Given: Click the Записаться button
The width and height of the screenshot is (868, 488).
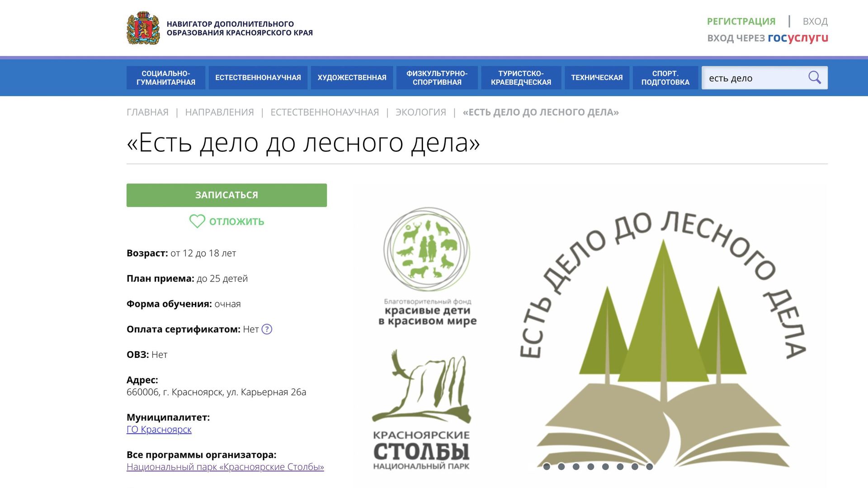Looking at the screenshot, I should [226, 195].
